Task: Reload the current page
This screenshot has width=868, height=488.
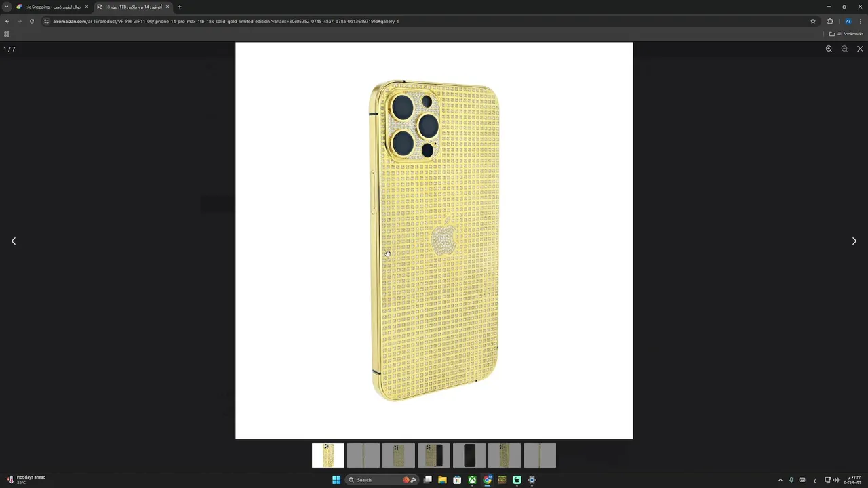Action: point(31,21)
